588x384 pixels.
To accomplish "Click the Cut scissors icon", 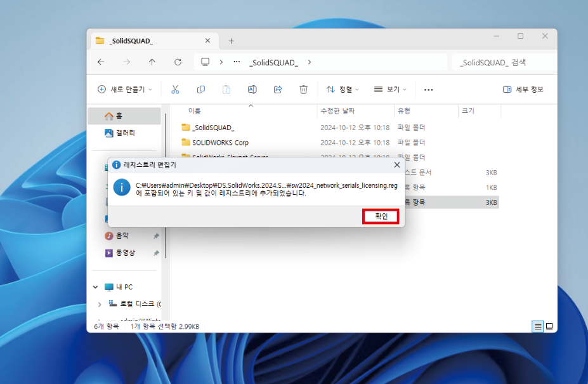I will [175, 89].
